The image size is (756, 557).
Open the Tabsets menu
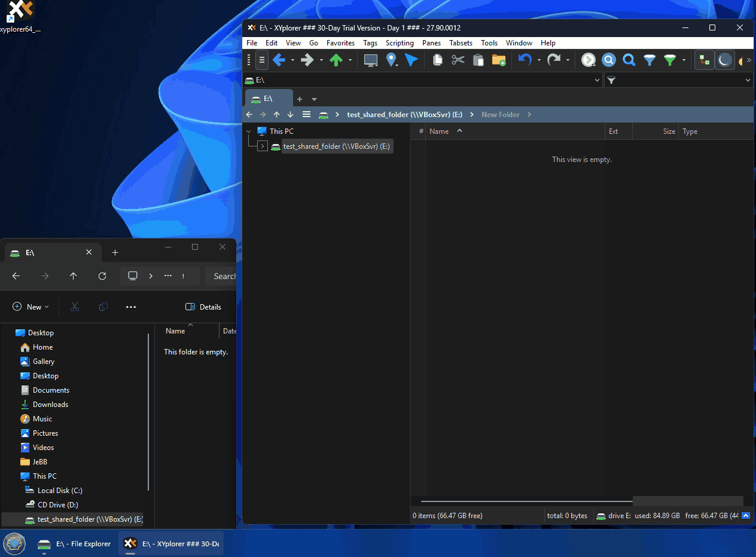coord(461,43)
